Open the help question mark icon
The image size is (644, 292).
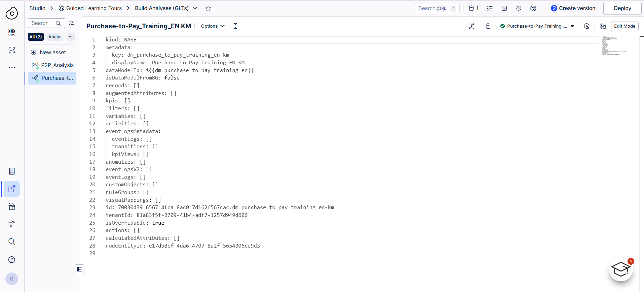12,260
